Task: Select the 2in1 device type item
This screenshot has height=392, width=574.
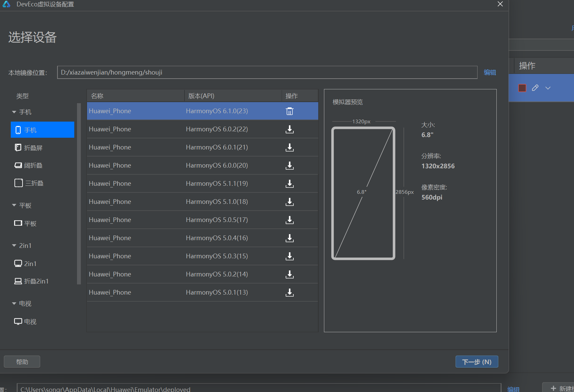Action: tap(26, 264)
